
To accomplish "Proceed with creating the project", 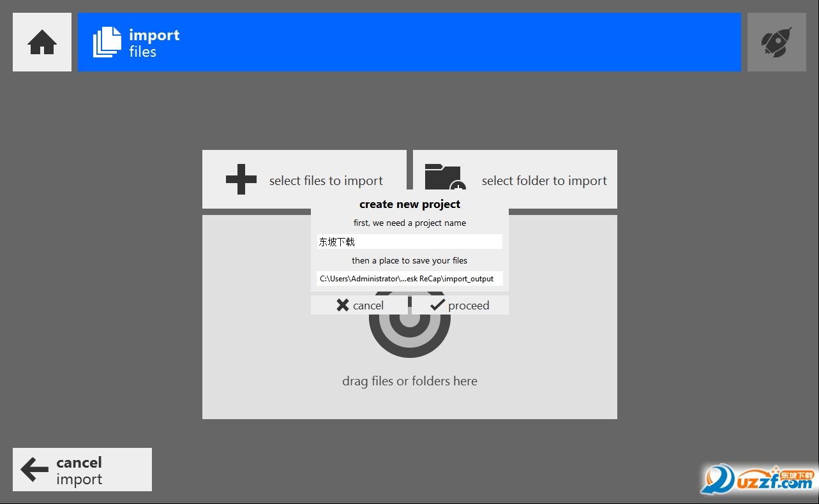I will click(460, 305).
